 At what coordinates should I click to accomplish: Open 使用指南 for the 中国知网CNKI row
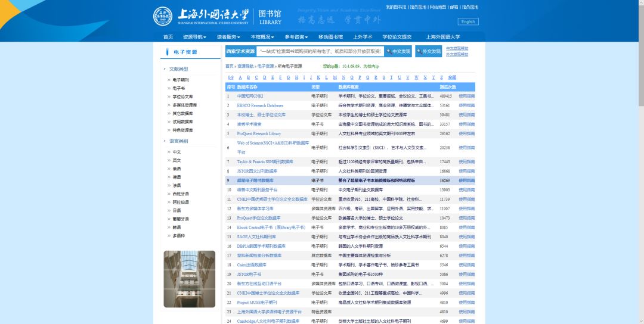click(x=466, y=96)
